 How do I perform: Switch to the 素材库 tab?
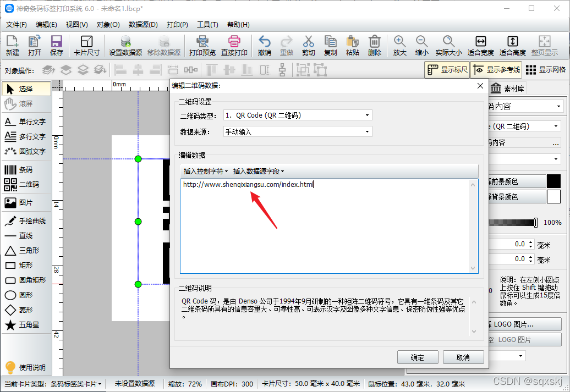pos(507,89)
